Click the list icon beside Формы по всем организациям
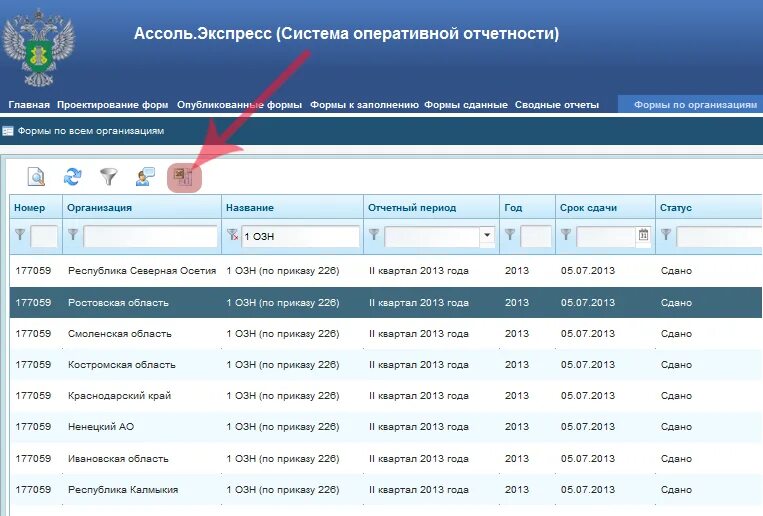The image size is (763, 516). coord(7,131)
